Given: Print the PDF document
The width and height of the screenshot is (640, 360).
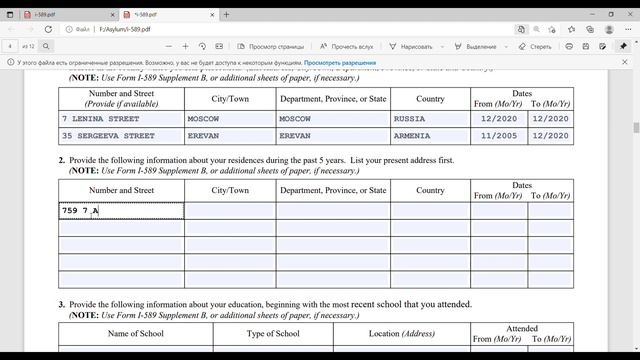Looking at the screenshot, I should pyautogui.click(x=569, y=47).
